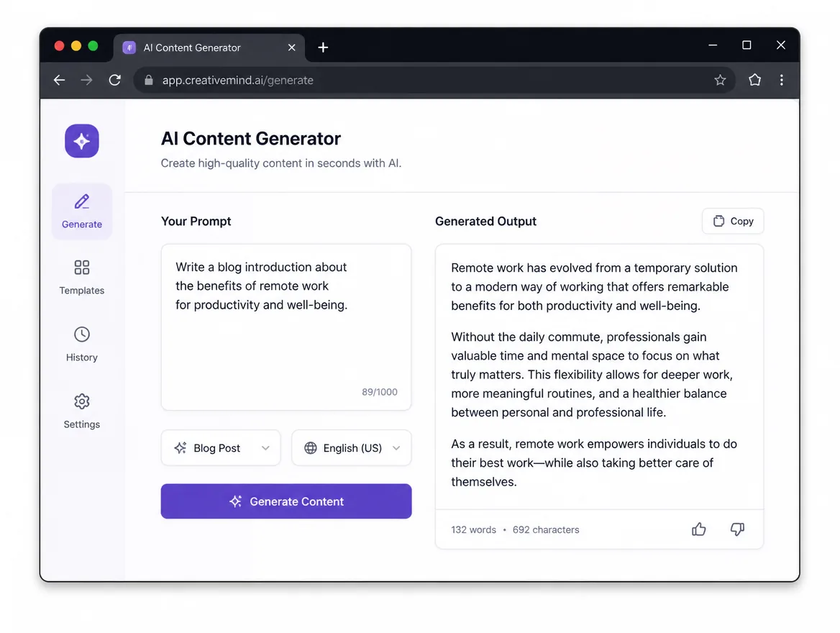This screenshot has height=633, width=840.
Task: Reload the page
Action: point(114,80)
